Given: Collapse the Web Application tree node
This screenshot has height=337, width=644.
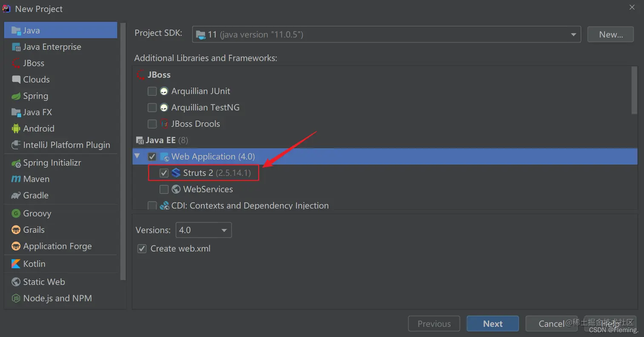Looking at the screenshot, I should coord(137,156).
